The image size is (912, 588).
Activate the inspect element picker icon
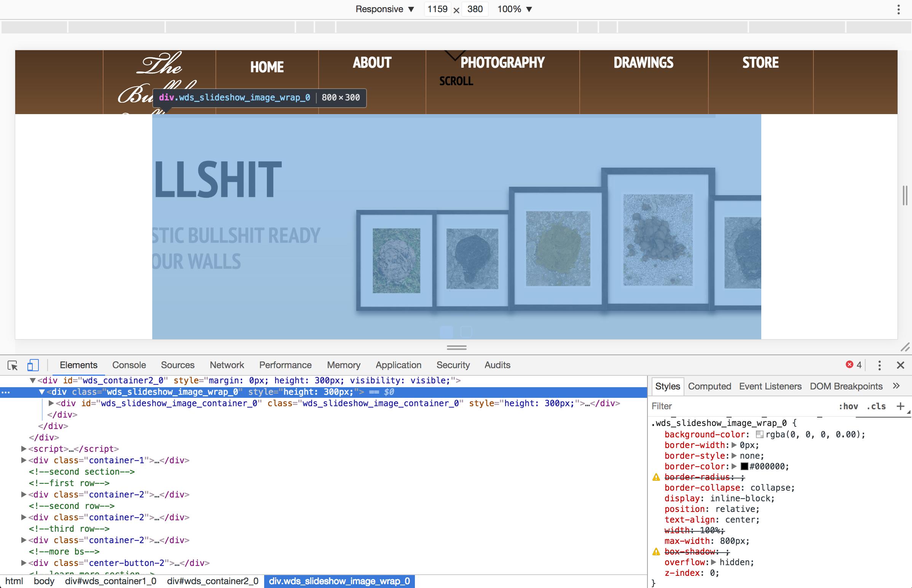point(13,366)
